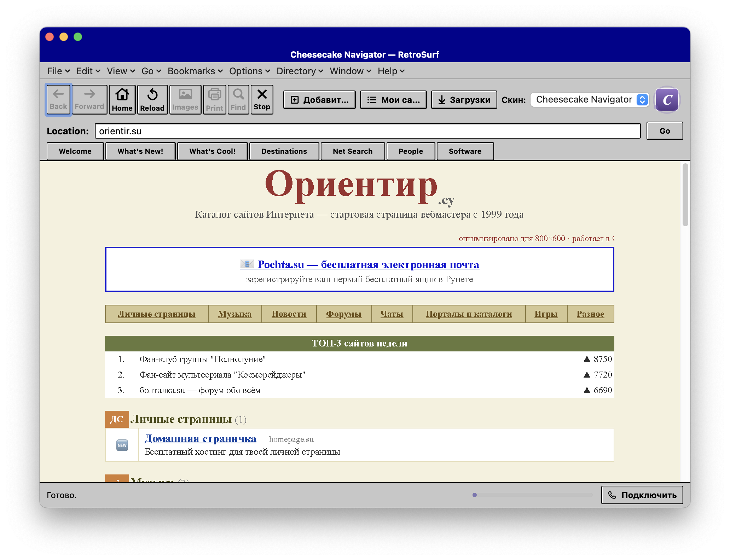Click the Location address field
This screenshot has width=730, height=560.
tap(368, 131)
